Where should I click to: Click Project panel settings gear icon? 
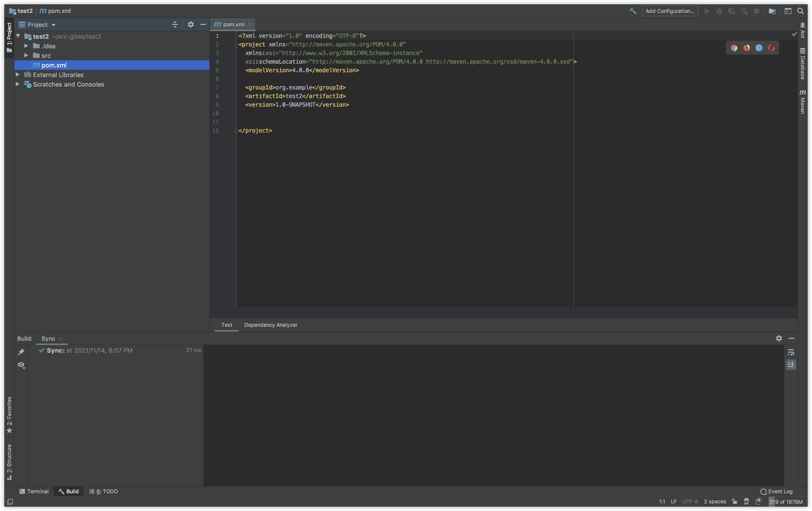click(191, 24)
